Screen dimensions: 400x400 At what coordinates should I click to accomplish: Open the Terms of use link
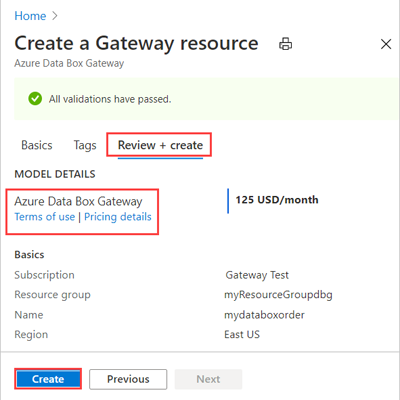[x=45, y=217]
